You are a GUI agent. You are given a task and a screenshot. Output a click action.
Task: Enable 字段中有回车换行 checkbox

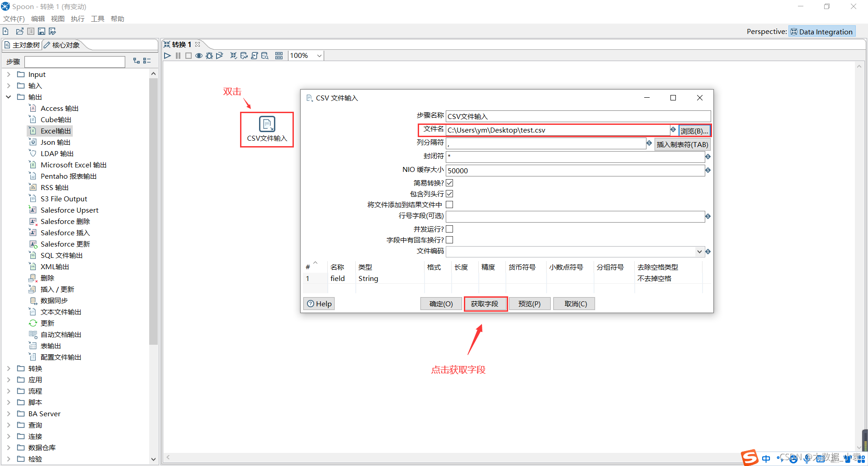click(449, 240)
